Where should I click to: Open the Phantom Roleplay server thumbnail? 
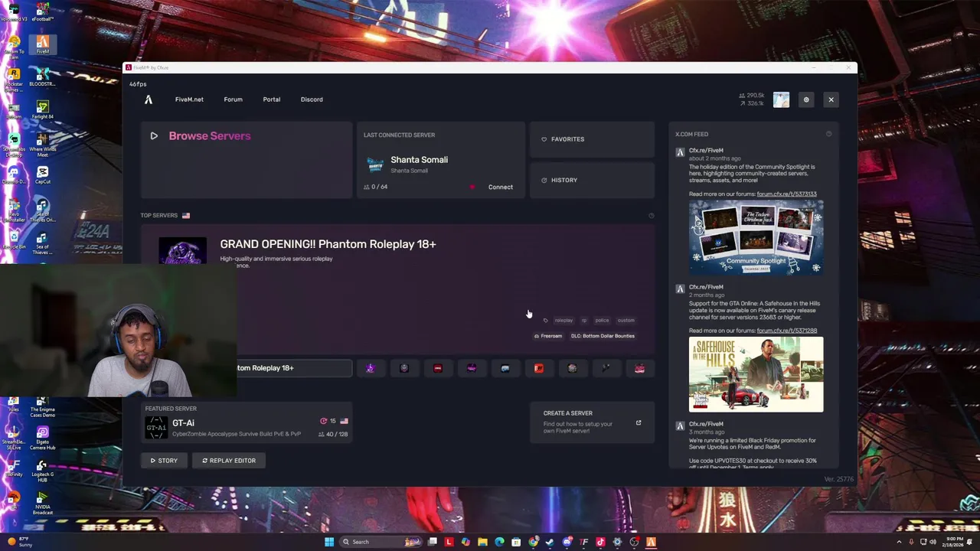tap(182, 251)
